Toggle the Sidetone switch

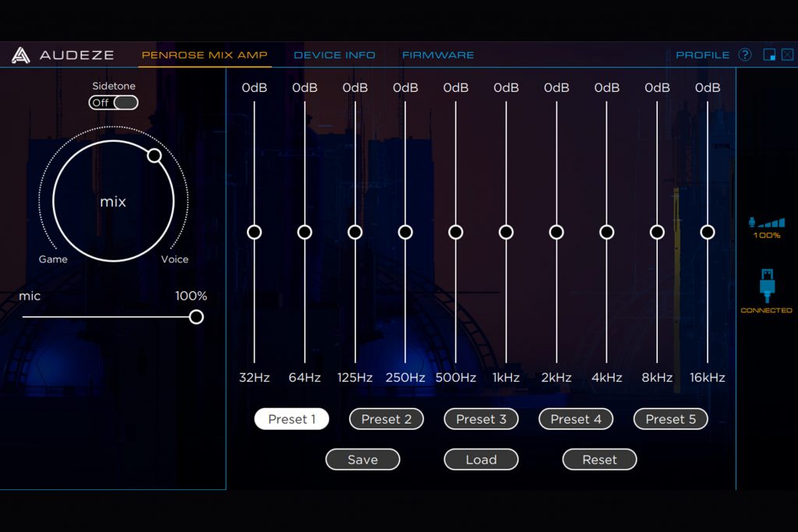114,103
